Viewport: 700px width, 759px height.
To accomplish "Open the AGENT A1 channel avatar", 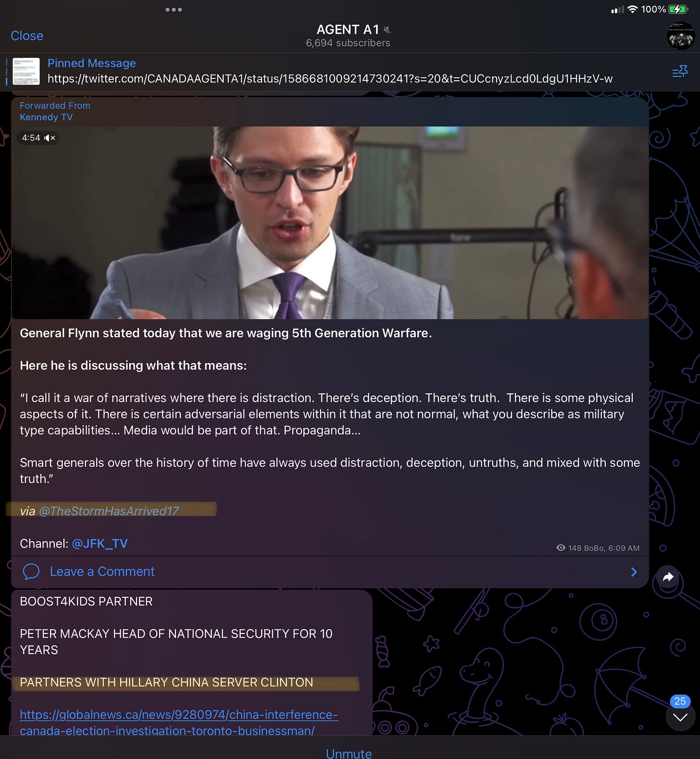I will point(680,36).
